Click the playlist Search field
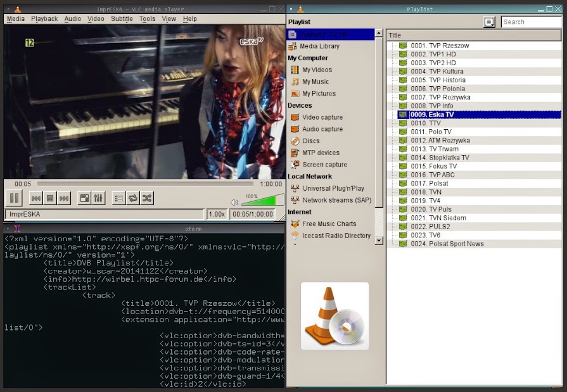This screenshot has height=392, width=567. click(x=531, y=22)
